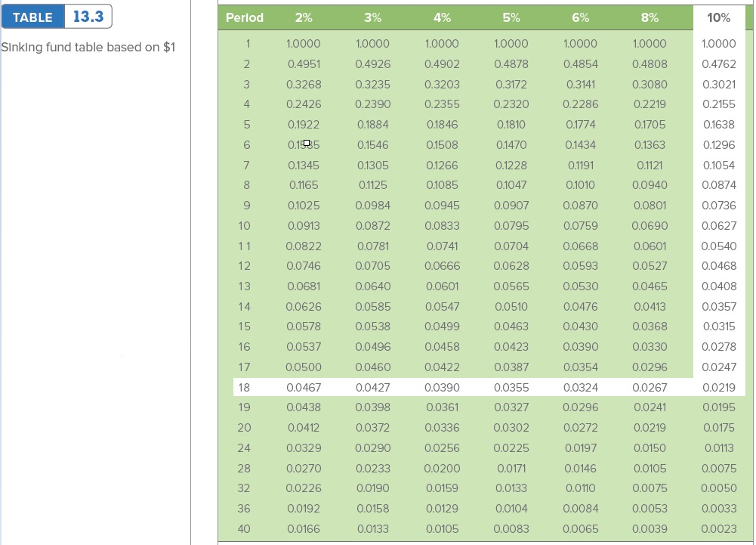This screenshot has height=545, width=756.
Task: Select the value 0.0023 for period 40
Action: [x=717, y=529]
